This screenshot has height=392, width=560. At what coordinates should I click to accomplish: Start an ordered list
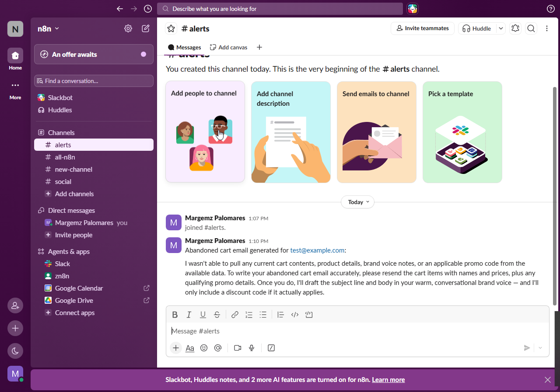click(x=249, y=315)
